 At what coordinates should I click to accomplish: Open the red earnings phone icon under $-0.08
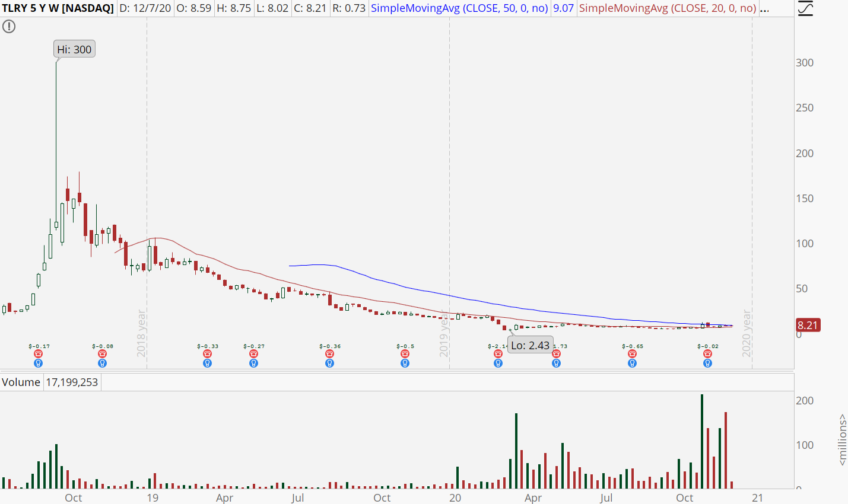point(102,354)
